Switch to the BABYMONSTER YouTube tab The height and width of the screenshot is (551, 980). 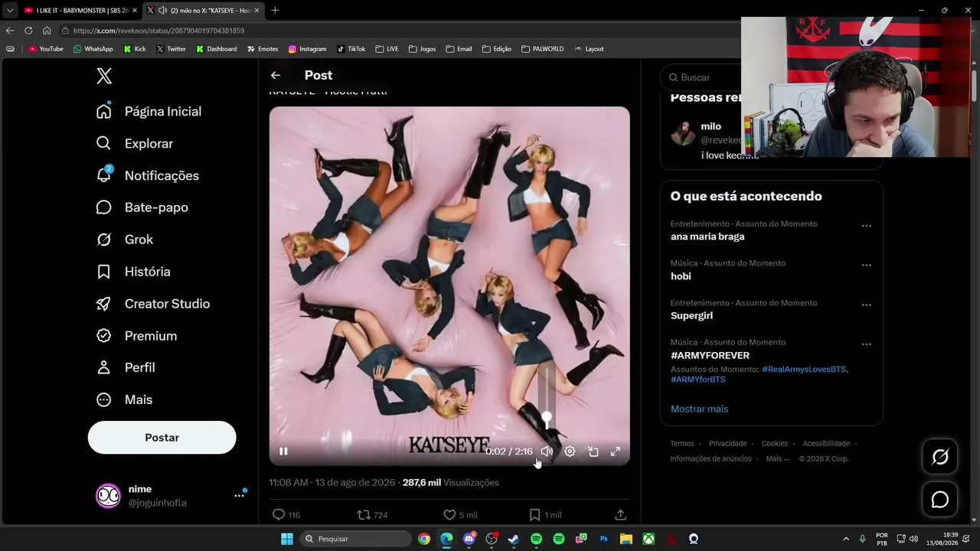coord(80,10)
